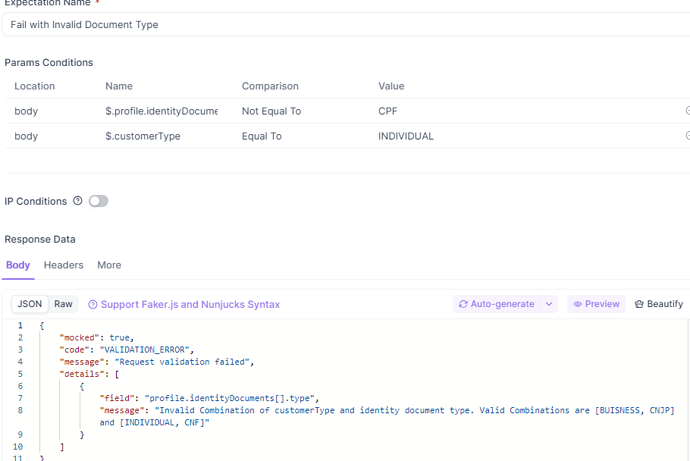Select the JSON body format option
The height and width of the screenshot is (461, 690).
[30, 304]
